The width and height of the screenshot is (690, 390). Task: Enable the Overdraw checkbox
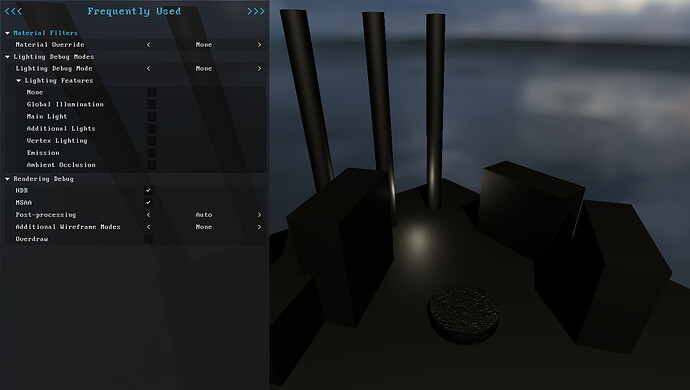pyautogui.click(x=148, y=239)
